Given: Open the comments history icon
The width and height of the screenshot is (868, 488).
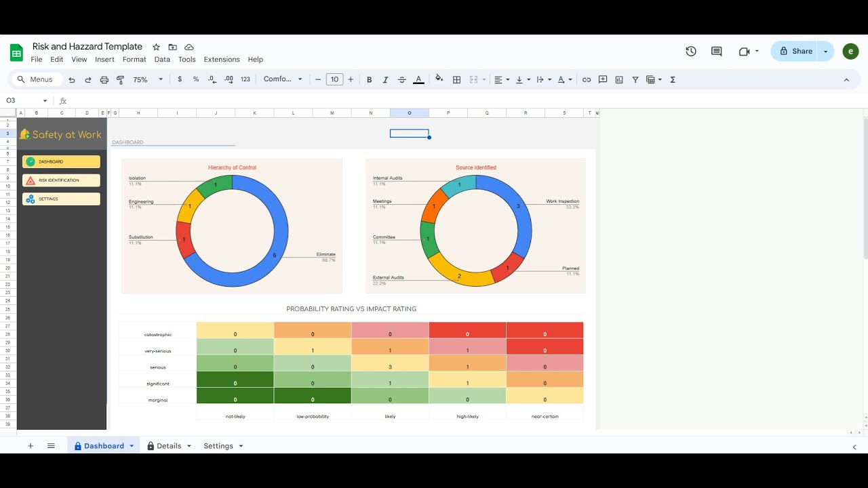Looking at the screenshot, I should click(x=716, y=51).
